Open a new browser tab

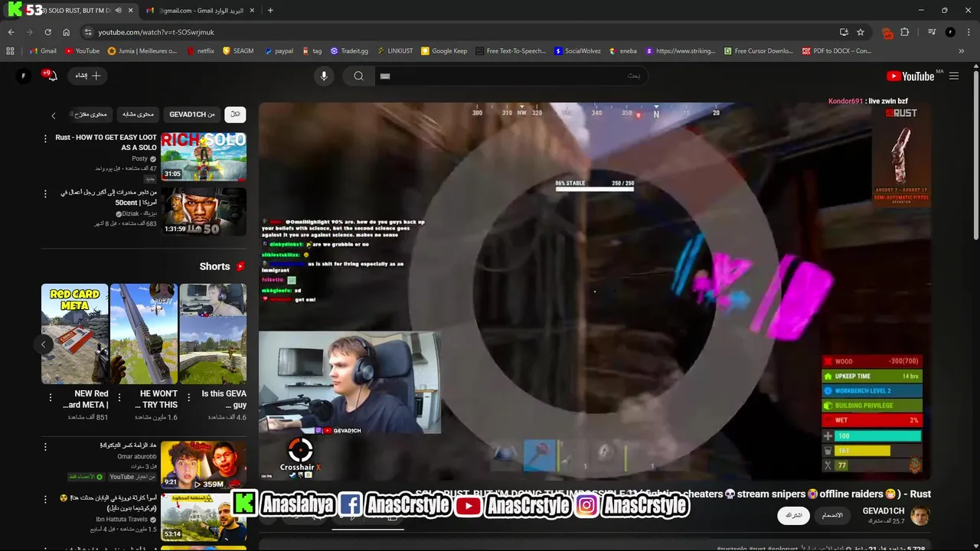(270, 11)
